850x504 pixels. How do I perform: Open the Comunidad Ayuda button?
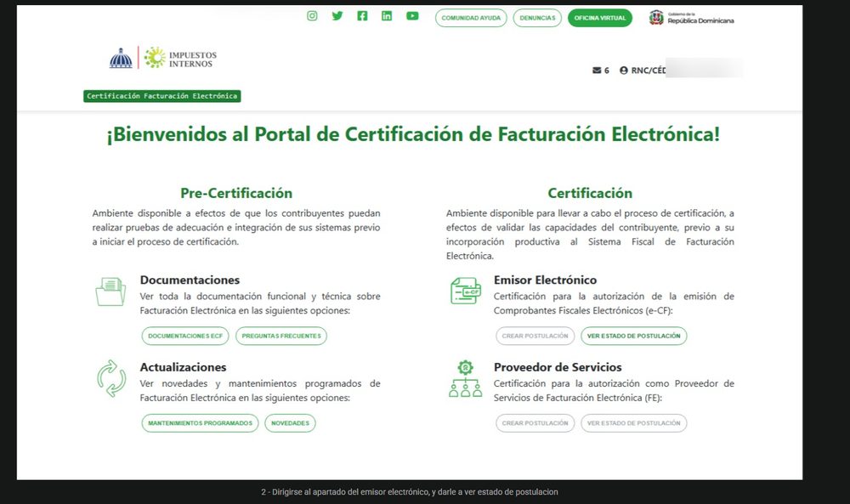point(471,18)
